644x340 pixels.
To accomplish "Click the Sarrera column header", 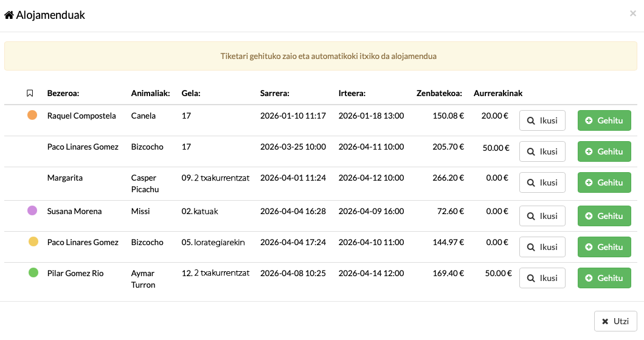I will pyautogui.click(x=274, y=94).
